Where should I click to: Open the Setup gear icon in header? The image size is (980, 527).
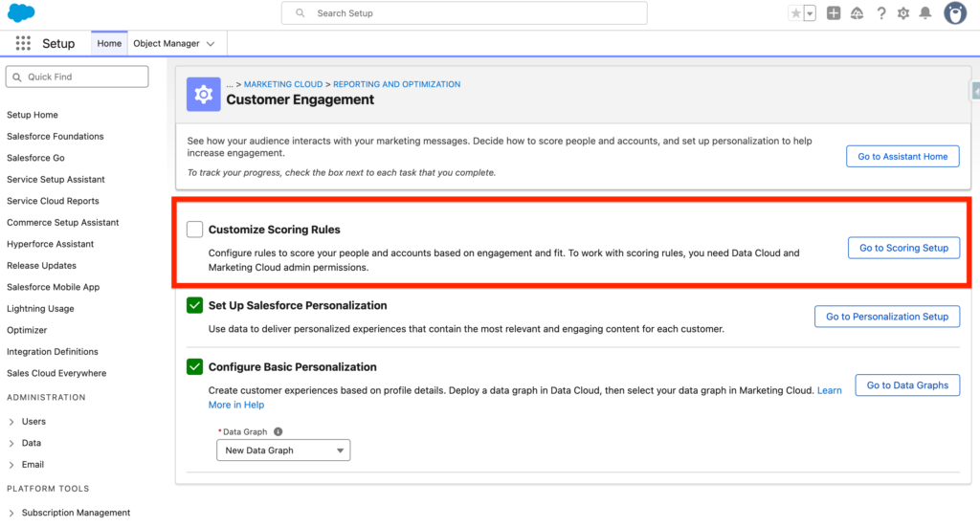[x=902, y=13]
